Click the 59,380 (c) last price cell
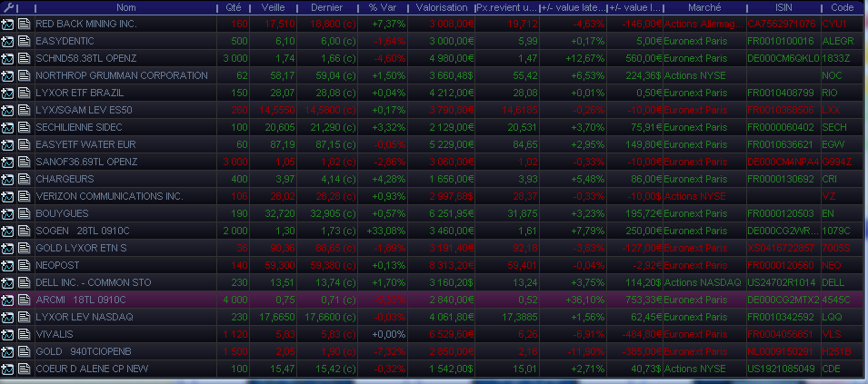 click(x=326, y=265)
